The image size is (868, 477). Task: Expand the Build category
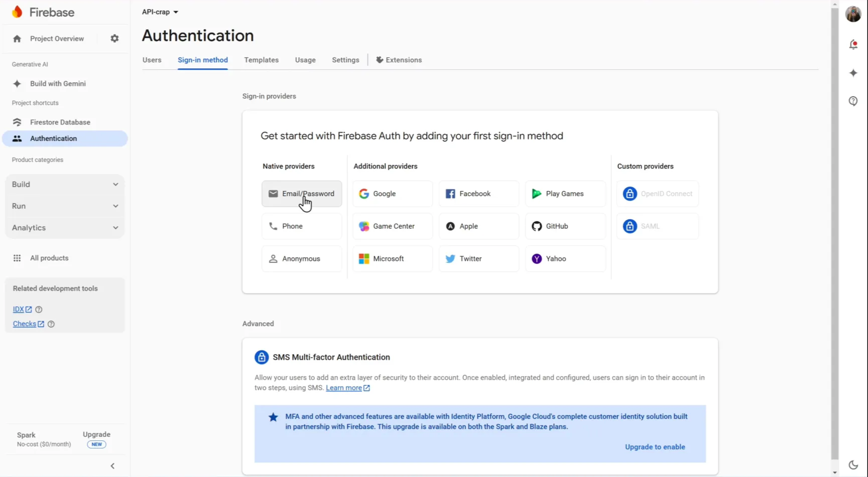[65, 185]
